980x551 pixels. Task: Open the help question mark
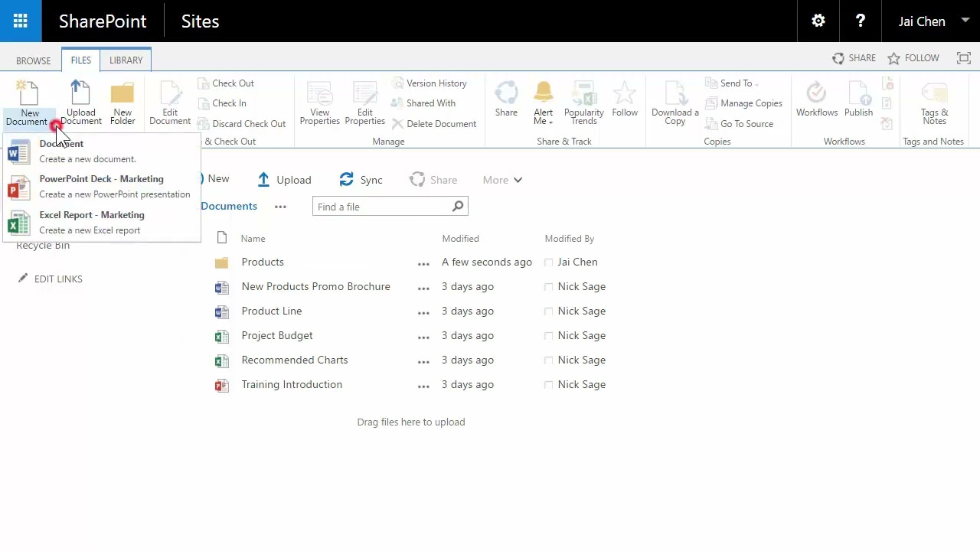[860, 21]
